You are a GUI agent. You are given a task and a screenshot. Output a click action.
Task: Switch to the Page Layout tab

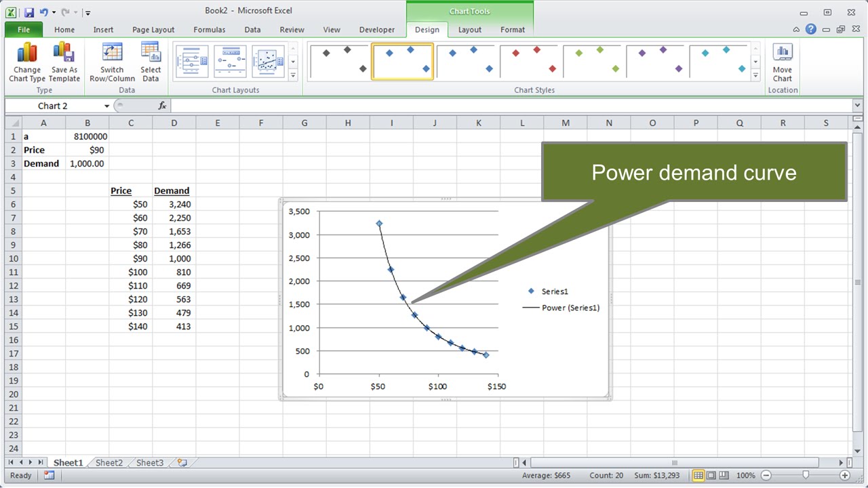153,30
